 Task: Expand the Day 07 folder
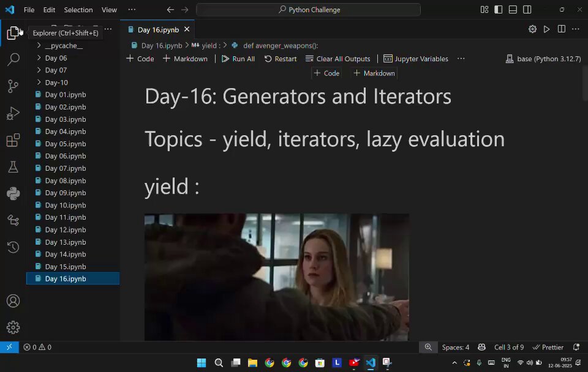point(56,70)
